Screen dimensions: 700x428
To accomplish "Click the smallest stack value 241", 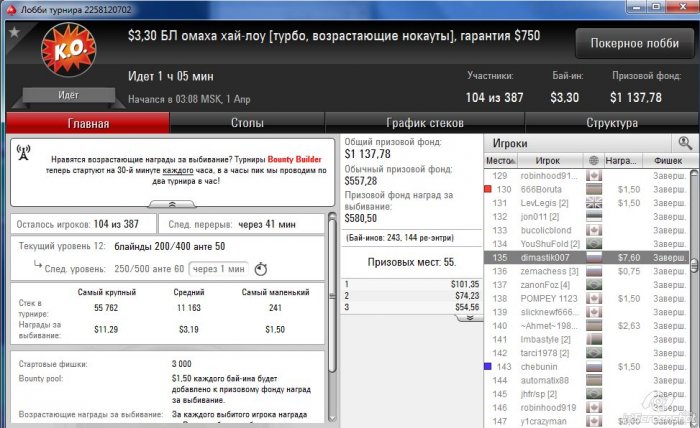I will click(x=275, y=307).
